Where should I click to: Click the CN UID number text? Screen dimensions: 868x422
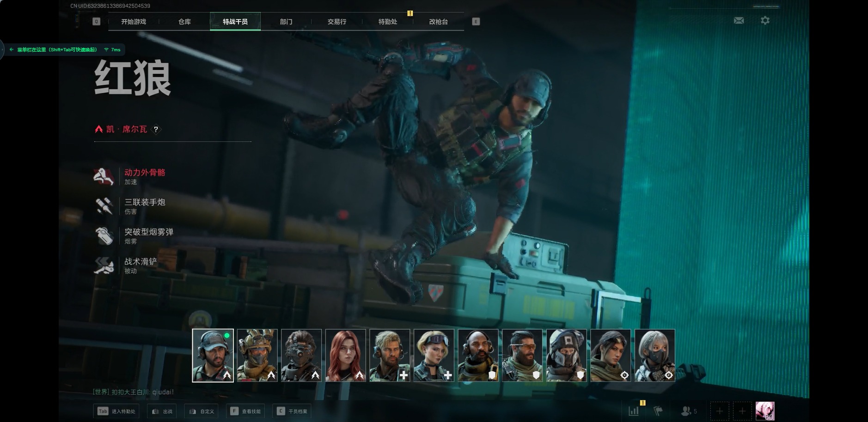110,6
